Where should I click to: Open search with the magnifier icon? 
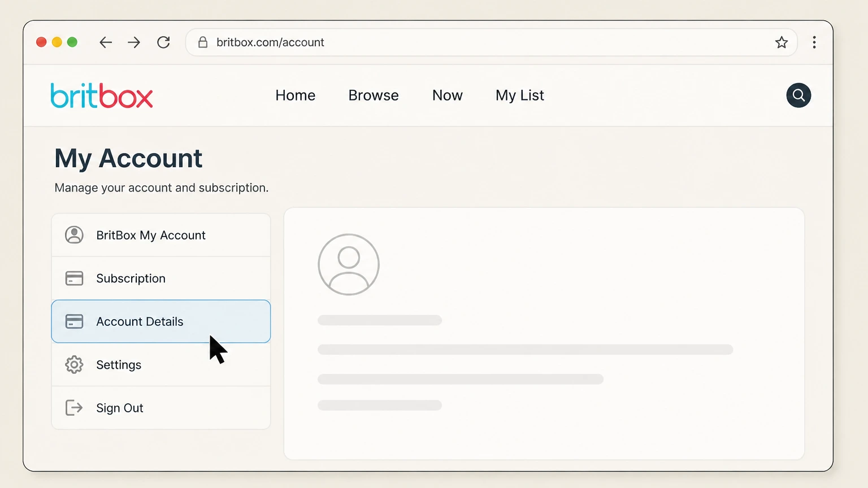[x=798, y=95]
